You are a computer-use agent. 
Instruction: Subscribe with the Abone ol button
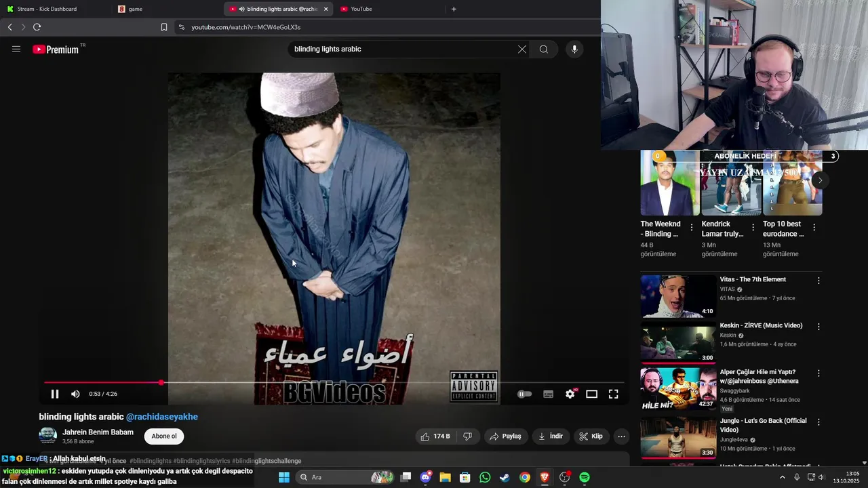coord(164,436)
